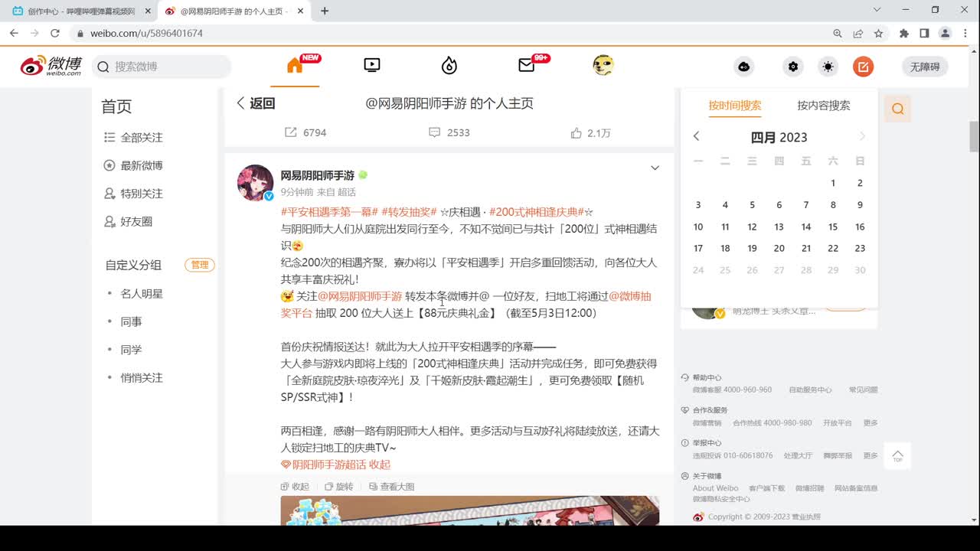The width and height of the screenshot is (980, 551).
Task: Open 最新微博 in sidebar
Action: pos(133,165)
